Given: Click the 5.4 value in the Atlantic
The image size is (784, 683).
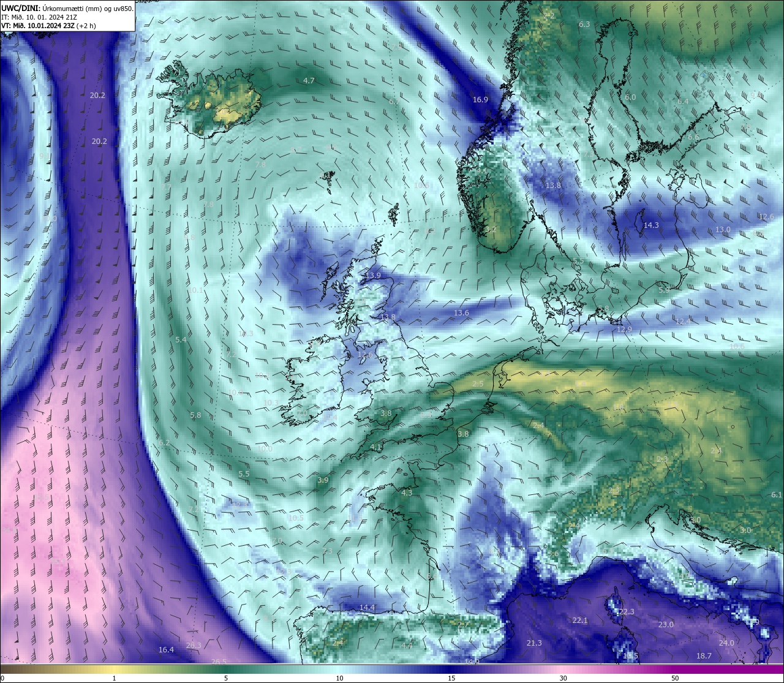Looking at the screenshot, I should point(181,339).
